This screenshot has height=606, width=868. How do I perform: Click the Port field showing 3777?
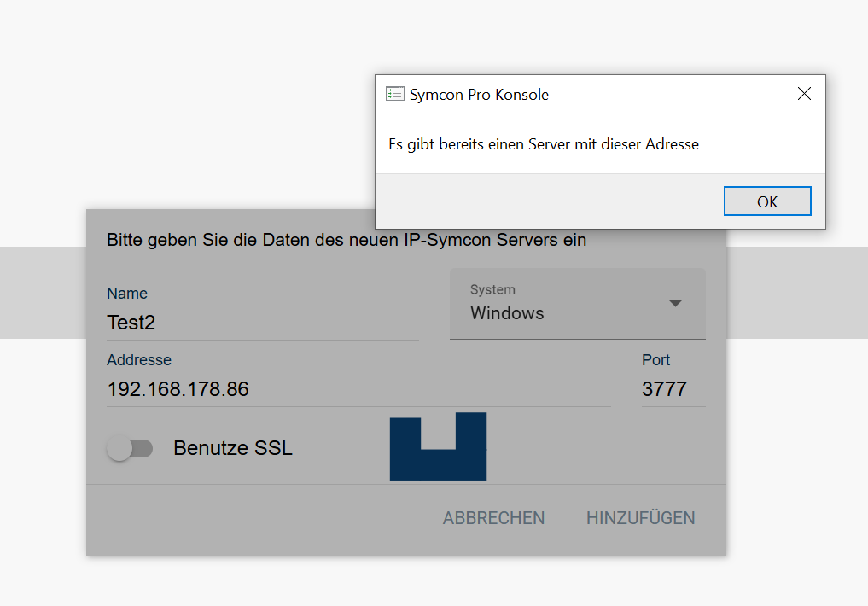point(673,389)
